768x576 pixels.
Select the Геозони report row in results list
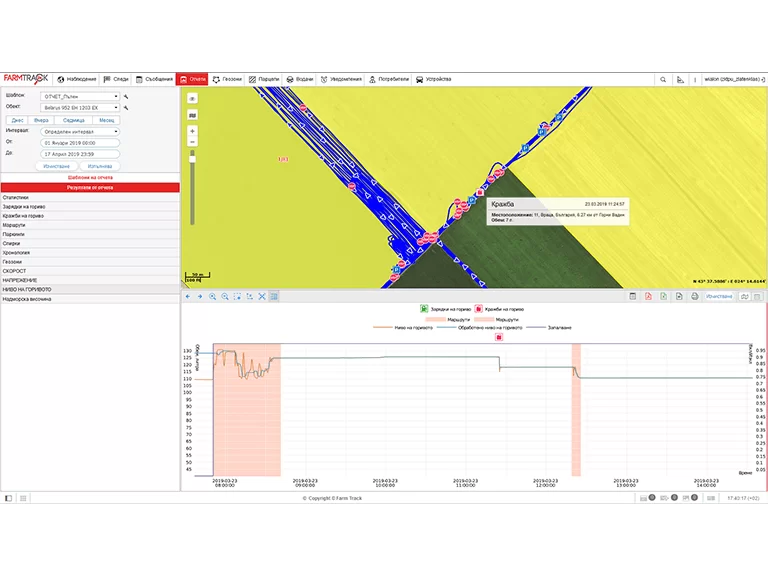[x=90, y=262]
